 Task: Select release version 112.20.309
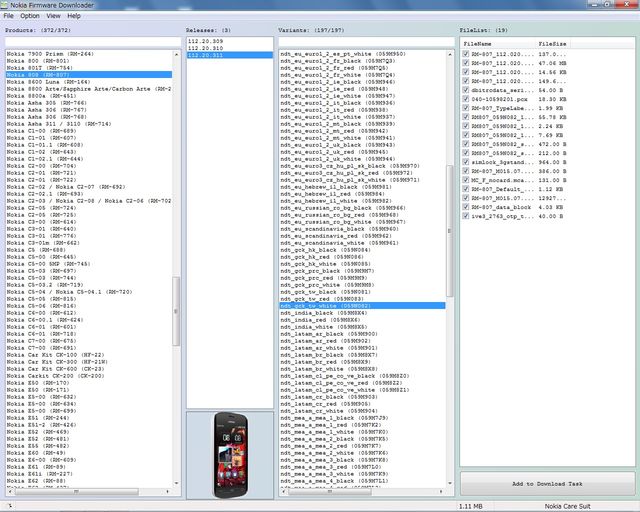204,41
